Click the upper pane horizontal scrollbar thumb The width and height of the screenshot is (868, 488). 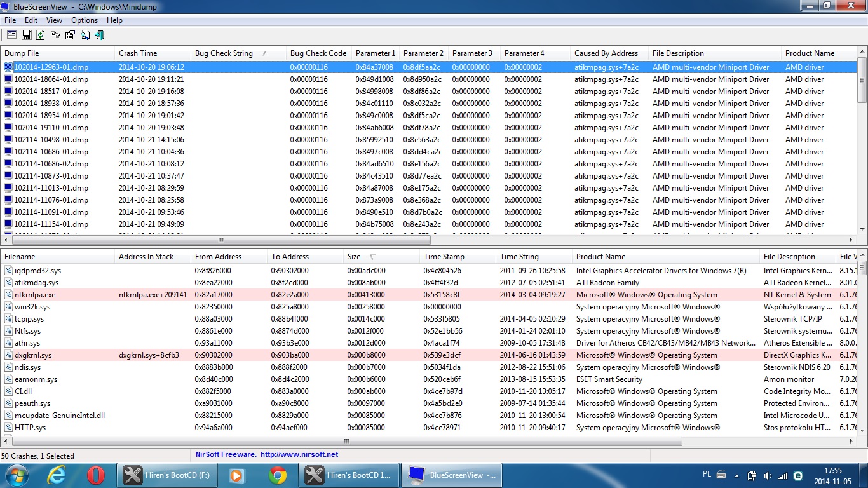click(x=220, y=240)
